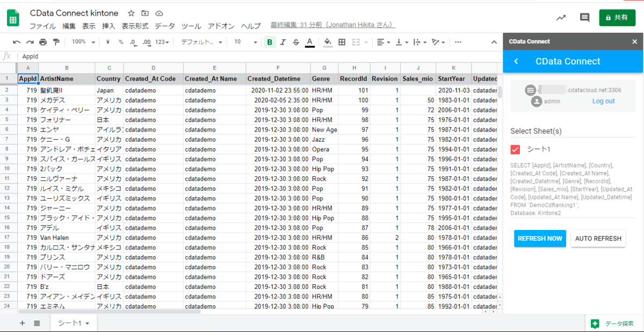Screen dimensions: 644x332
Task: Click the Log out link
Action: pyautogui.click(x=603, y=101)
